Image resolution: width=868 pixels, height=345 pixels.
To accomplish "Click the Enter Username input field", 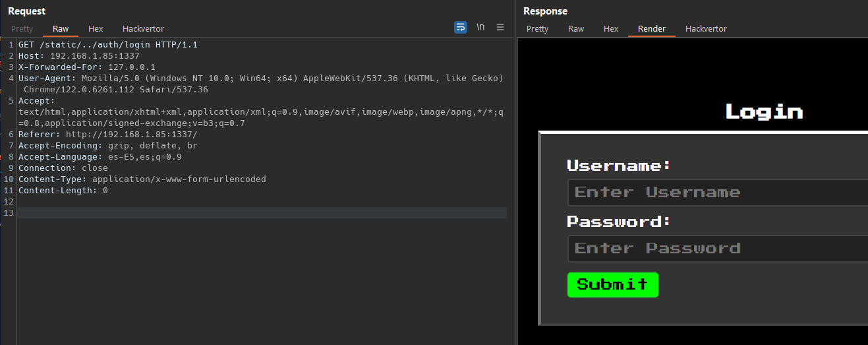I will coord(717,193).
